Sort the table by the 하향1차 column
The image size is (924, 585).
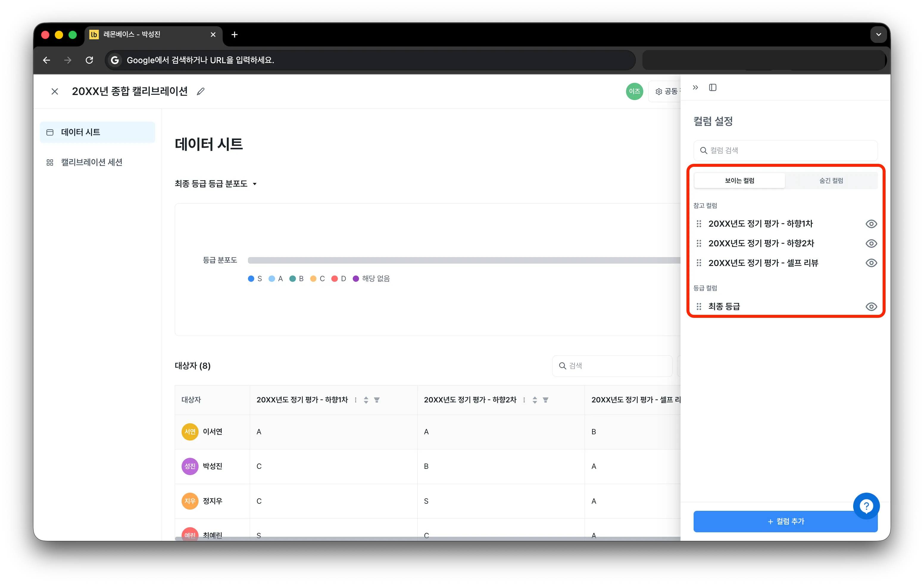366,400
